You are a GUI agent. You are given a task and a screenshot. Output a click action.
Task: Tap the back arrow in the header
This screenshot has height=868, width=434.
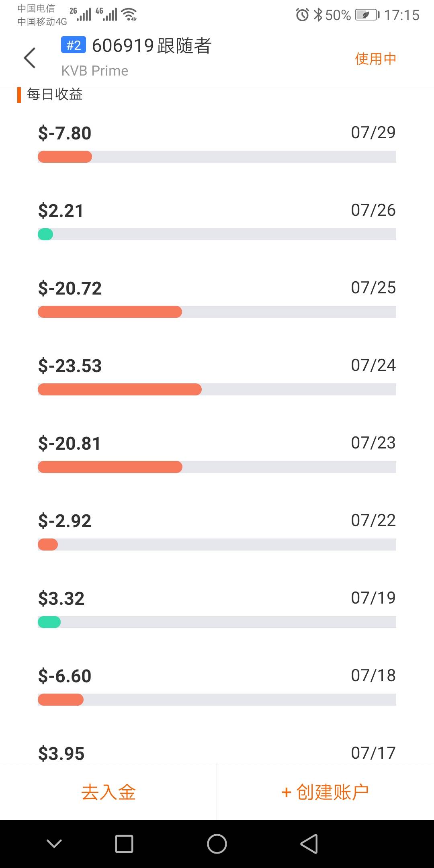(x=30, y=58)
